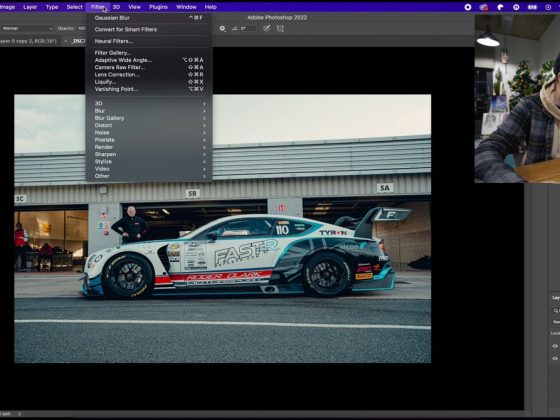This screenshot has width=560, height=420.
Task: Expand the Sharpen submenu
Action: (x=149, y=154)
